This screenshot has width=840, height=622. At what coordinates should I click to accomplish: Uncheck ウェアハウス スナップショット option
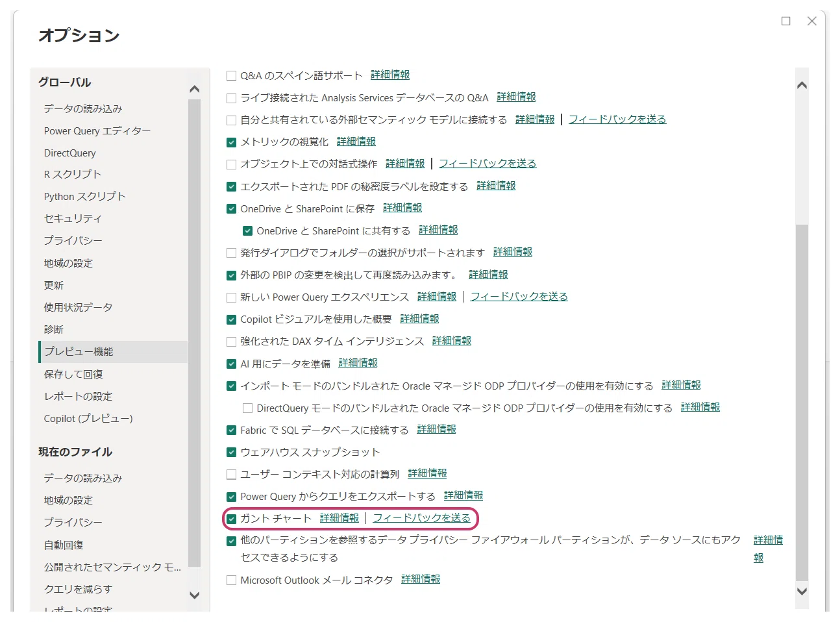coord(231,453)
